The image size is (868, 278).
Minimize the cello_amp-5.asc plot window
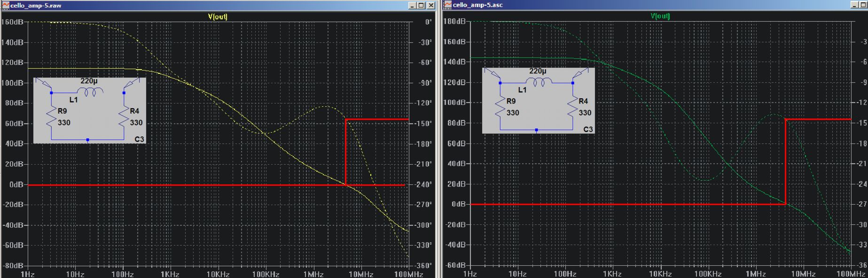(x=855, y=5)
